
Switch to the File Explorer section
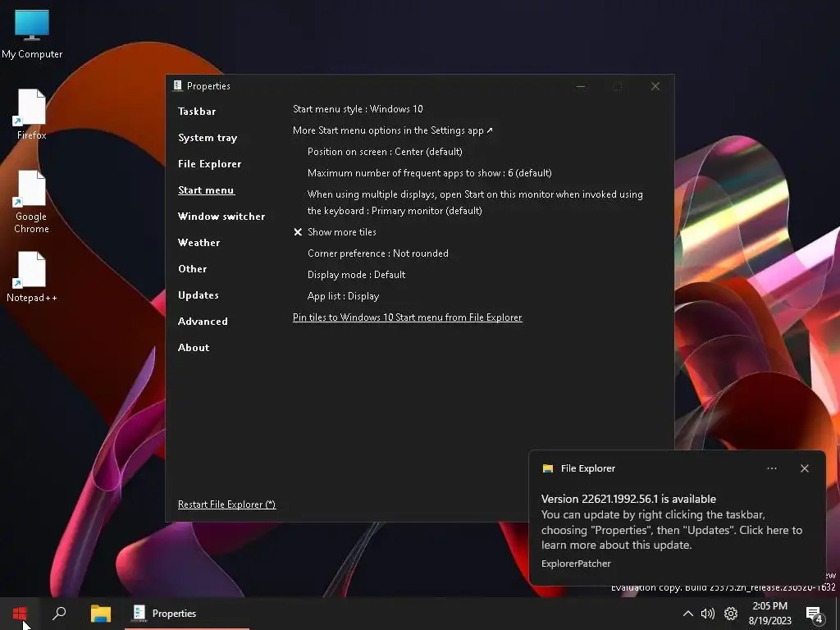(x=209, y=164)
